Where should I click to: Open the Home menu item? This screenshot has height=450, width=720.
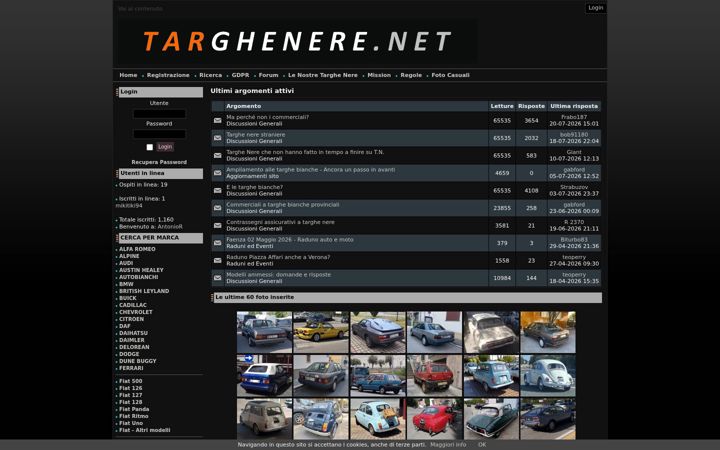pyautogui.click(x=128, y=75)
